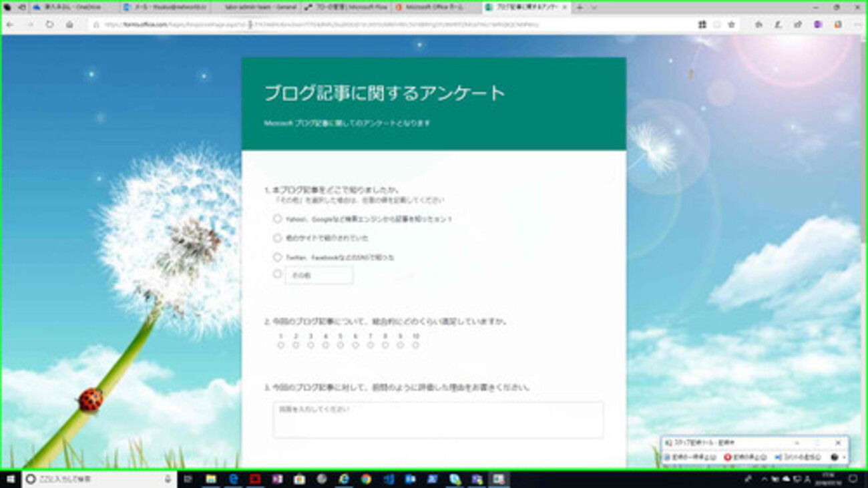The image size is (868, 488).
Task: Select the Twitter, Facebook SNS option
Action: 277,257
